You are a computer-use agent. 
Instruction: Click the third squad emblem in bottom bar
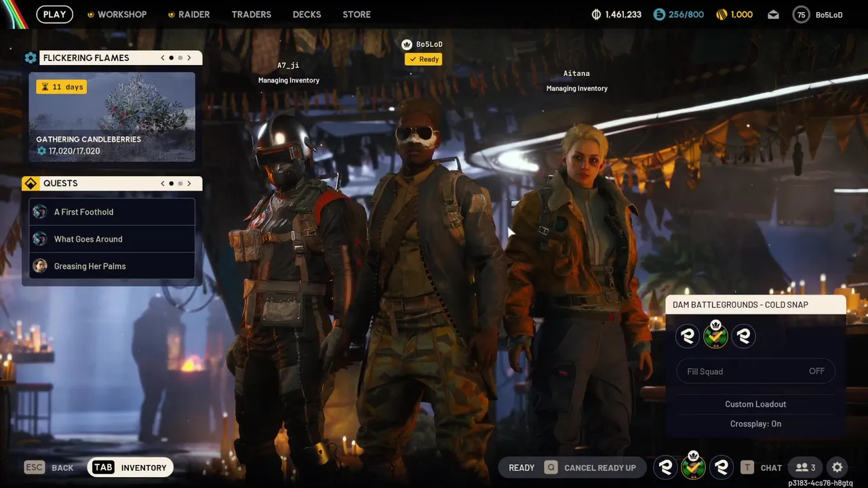[722, 467]
